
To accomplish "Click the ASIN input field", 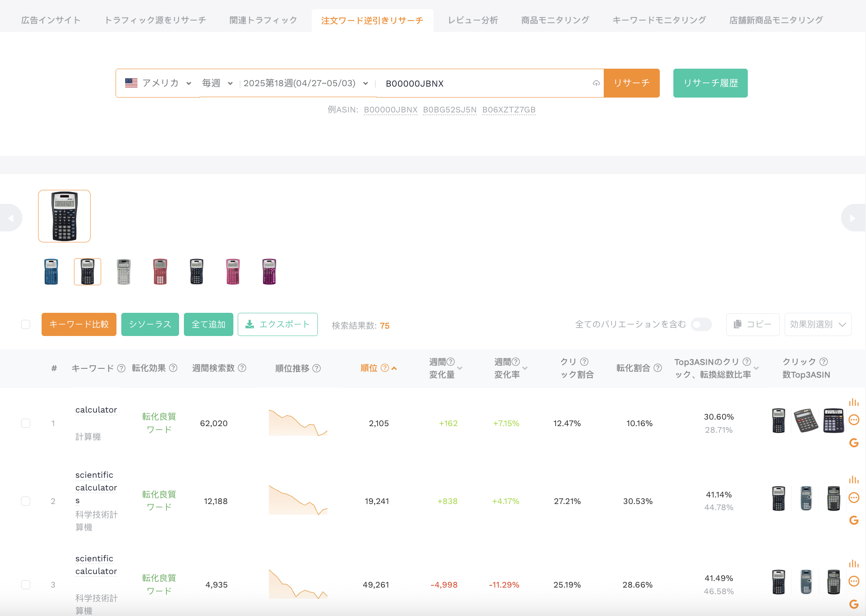I will [486, 83].
